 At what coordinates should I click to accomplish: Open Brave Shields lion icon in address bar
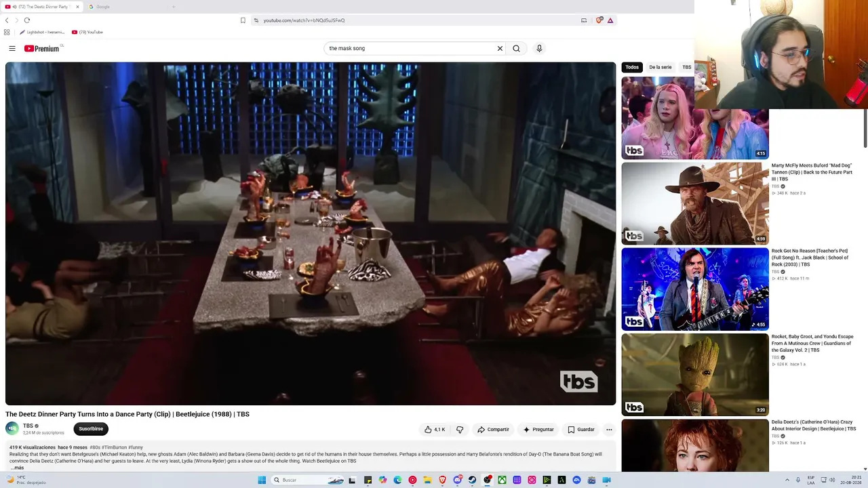(x=599, y=20)
